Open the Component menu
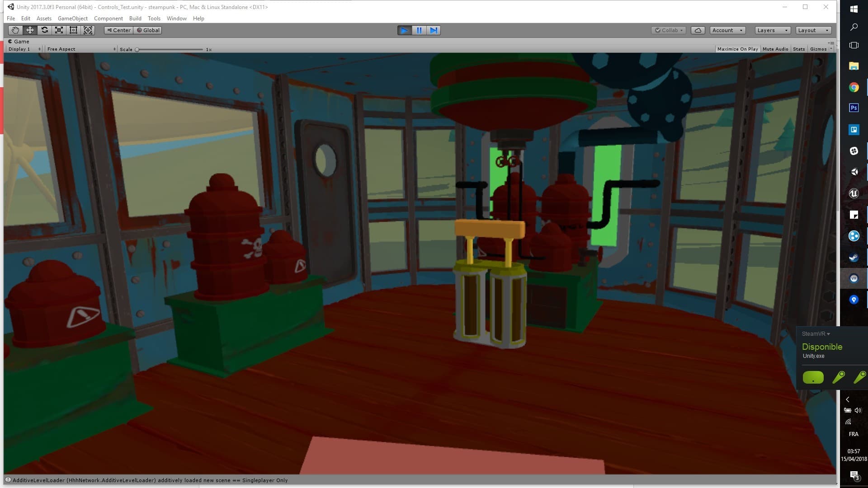Image resolution: width=868 pixels, height=488 pixels. point(108,19)
